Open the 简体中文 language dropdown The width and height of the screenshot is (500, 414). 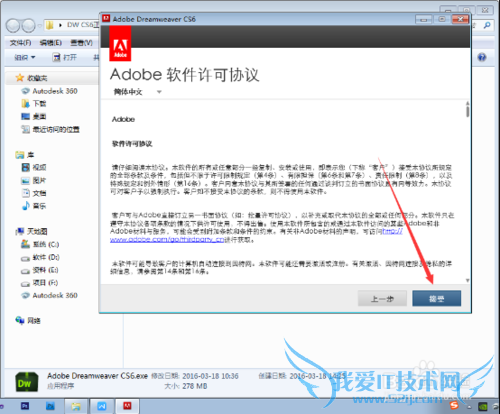point(137,92)
